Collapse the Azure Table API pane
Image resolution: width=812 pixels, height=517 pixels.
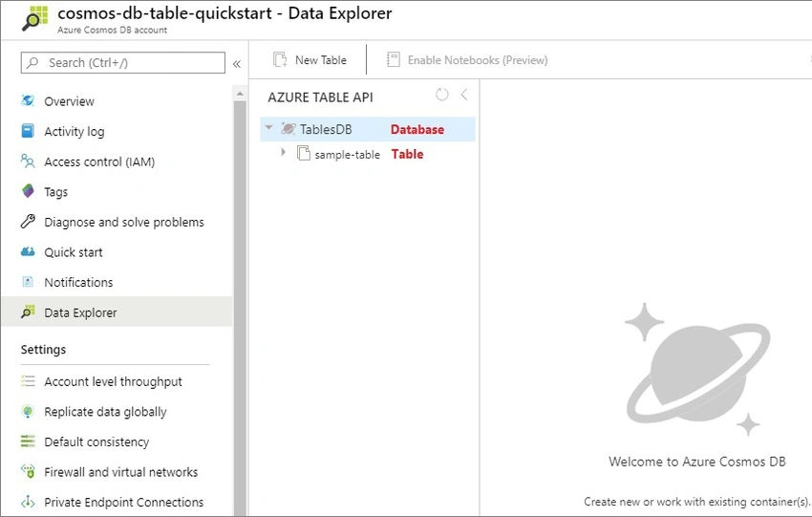pos(464,95)
